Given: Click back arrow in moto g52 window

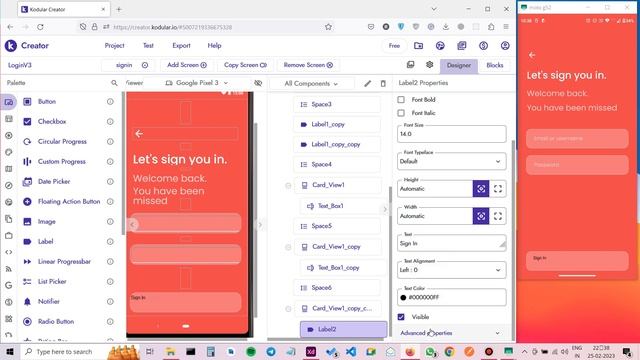Looking at the screenshot, I should coord(531,55).
